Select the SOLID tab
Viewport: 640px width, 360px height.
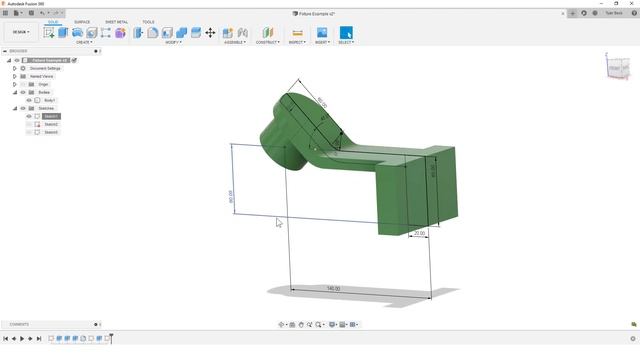[53, 22]
